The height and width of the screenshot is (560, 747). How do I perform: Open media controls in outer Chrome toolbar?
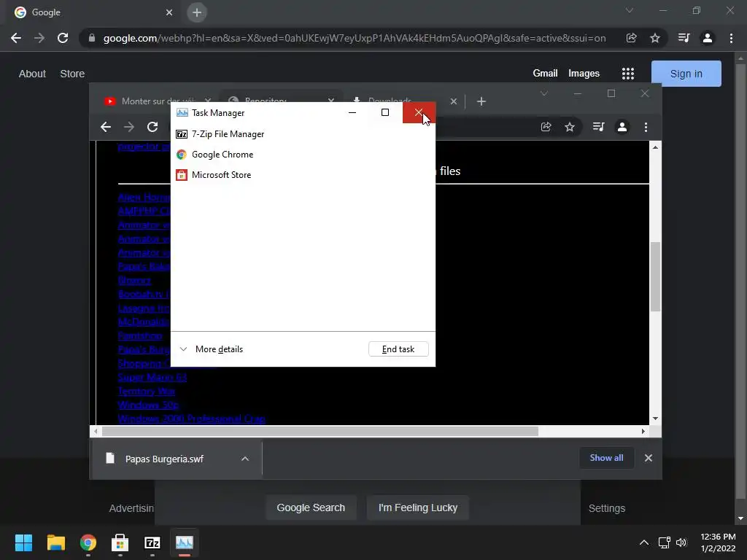[x=684, y=38]
